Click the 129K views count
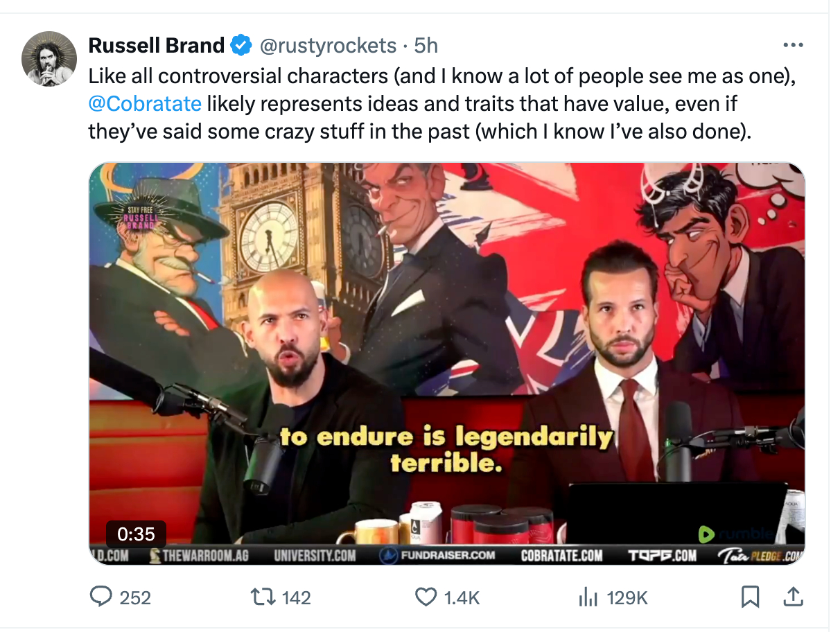 click(x=627, y=597)
